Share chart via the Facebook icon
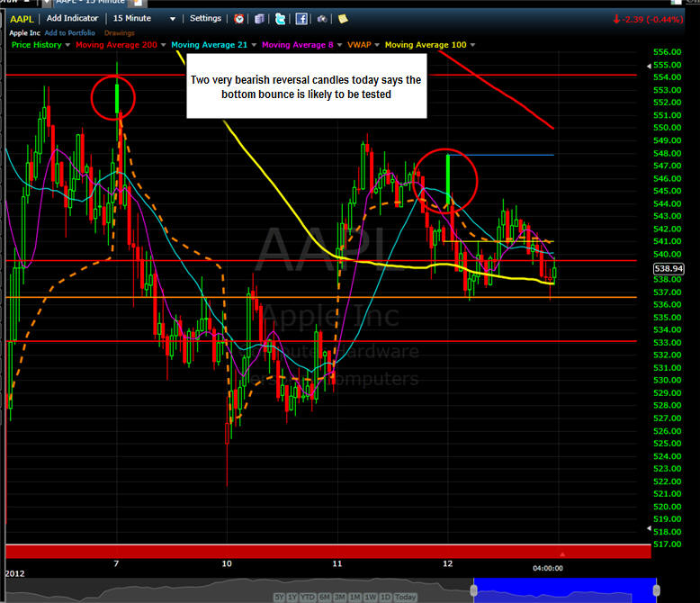Image resolution: width=700 pixels, height=603 pixels. pyautogui.click(x=301, y=18)
